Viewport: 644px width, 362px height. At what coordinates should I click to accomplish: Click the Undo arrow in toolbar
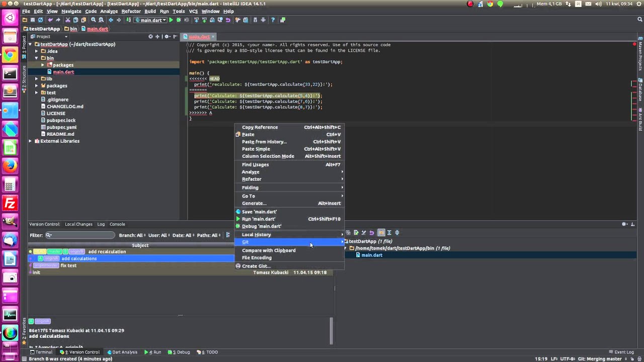pos(50,20)
